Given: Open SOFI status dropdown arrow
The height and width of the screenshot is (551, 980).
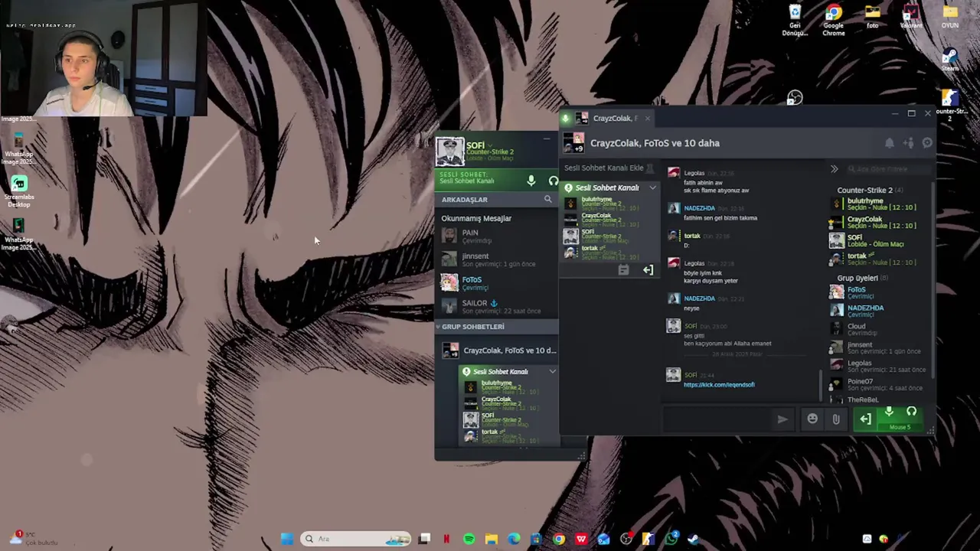Looking at the screenshot, I should point(490,145).
